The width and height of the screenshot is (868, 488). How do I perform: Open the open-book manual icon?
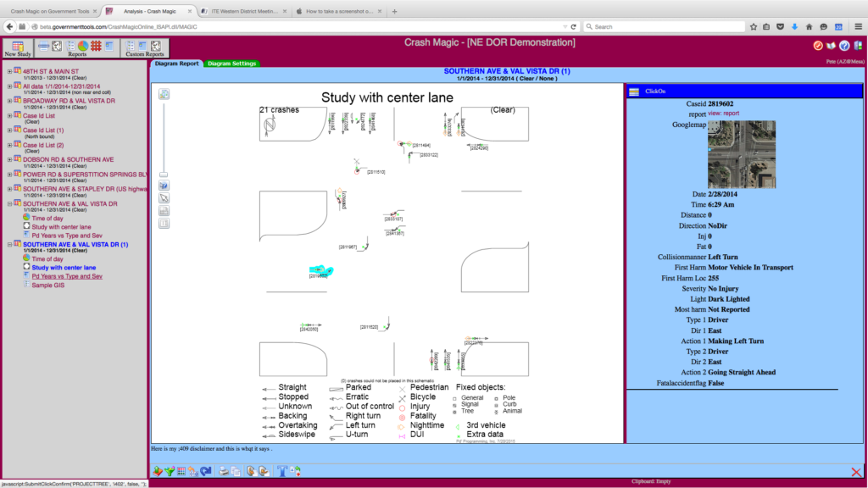tap(831, 46)
